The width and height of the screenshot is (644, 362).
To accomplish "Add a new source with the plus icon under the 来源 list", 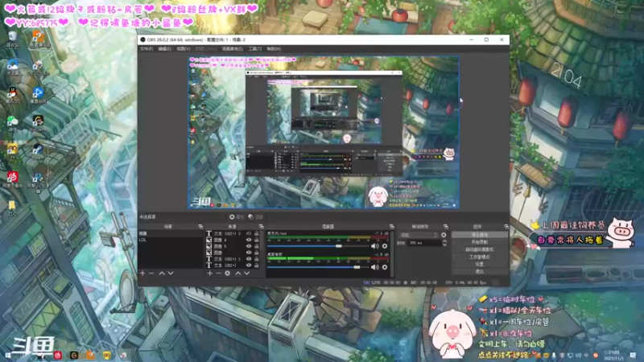I will [x=210, y=273].
